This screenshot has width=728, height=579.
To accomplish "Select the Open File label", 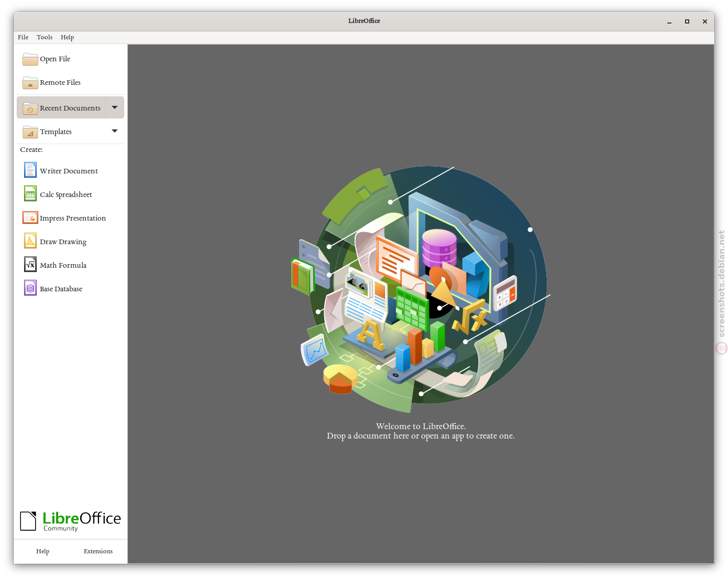I will tap(55, 59).
